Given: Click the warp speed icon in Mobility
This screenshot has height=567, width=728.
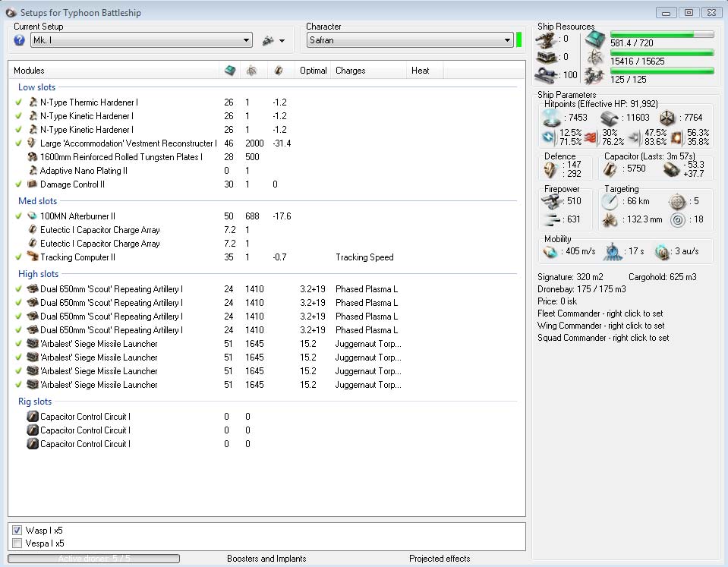Looking at the screenshot, I should point(663,251).
